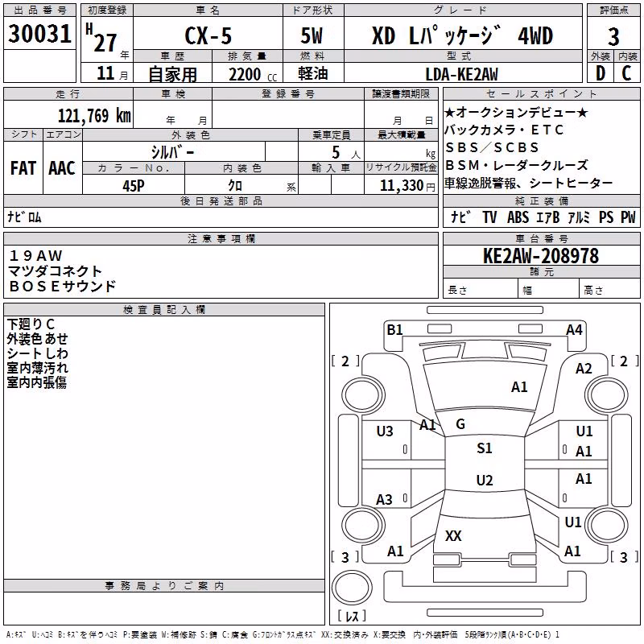Click the ABS equipment item
Screen dimensions: 644x644
518,217
